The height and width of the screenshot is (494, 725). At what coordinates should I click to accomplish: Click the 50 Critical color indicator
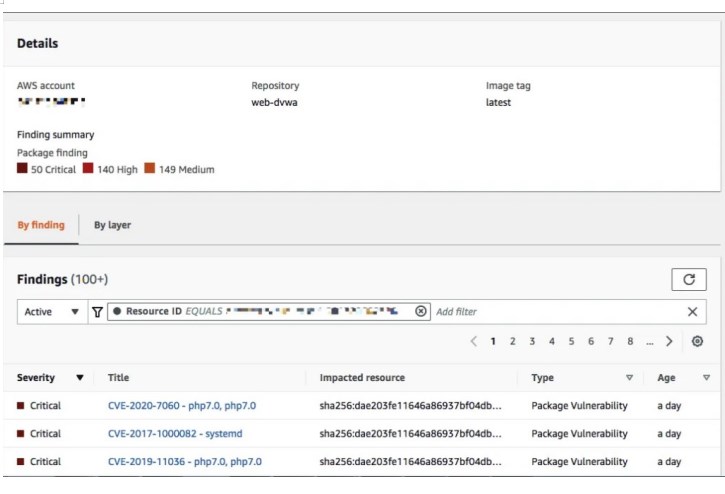pos(23,169)
